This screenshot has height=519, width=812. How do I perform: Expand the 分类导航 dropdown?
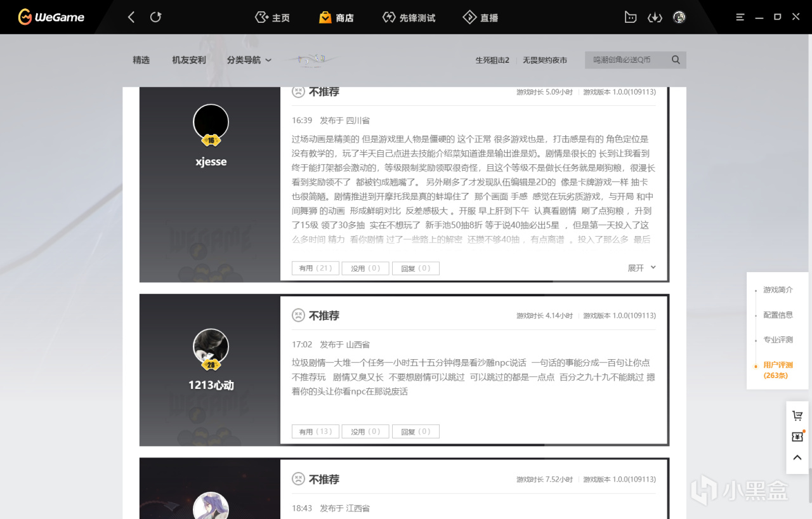[249, 60]
